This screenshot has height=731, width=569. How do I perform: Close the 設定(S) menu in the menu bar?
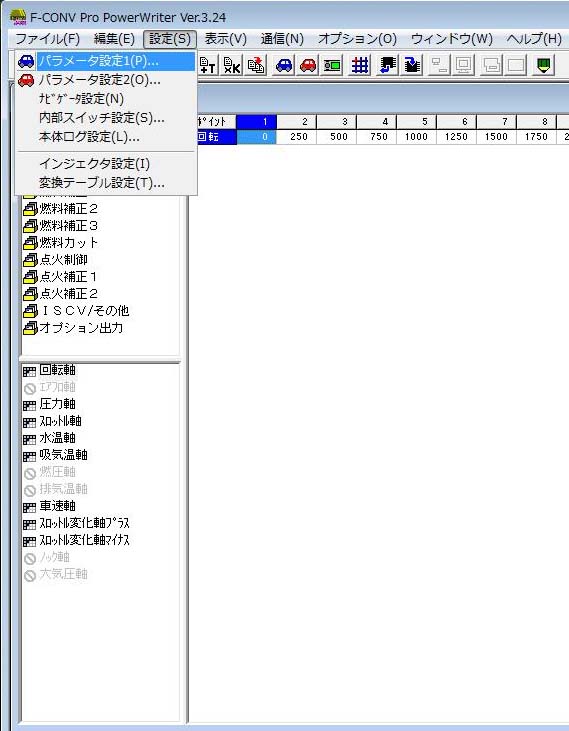coord(170,39)
